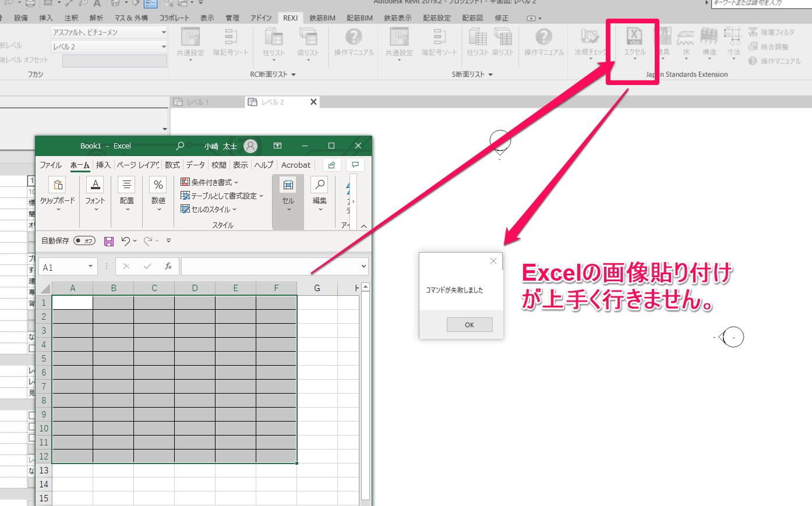Close the コマンドが失敗しました error dialog
Screen dimensions: 812x506
493,261
